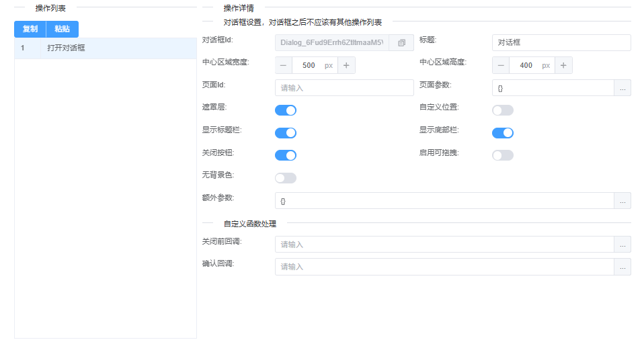Open the 页面参数 ellipsis editor
Screen dimensions: 644x340
pos(622,88)
